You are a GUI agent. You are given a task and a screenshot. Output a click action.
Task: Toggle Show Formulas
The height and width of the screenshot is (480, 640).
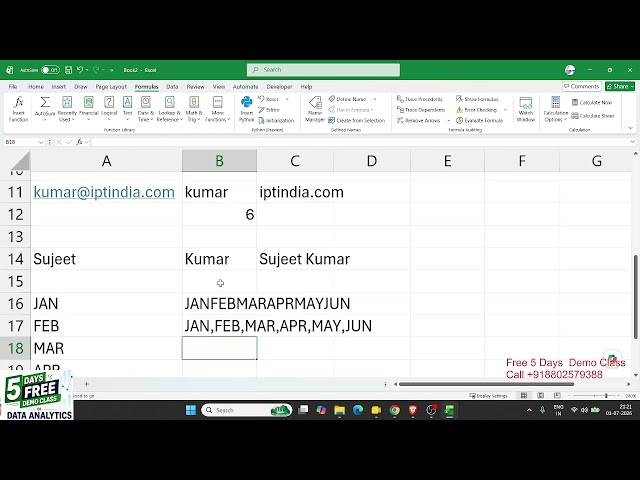coord(477,99)
